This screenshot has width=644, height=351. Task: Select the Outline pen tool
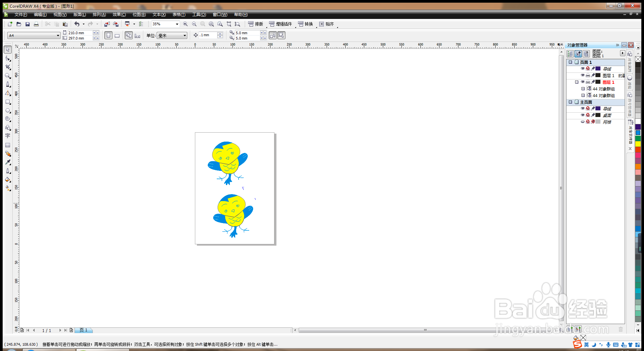(x=8, y=171)
